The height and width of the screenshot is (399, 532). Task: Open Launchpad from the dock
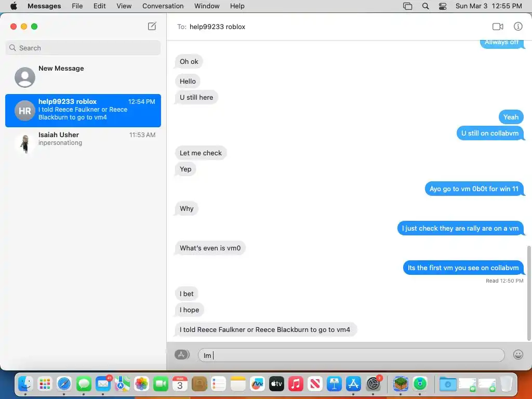[45, 384]
